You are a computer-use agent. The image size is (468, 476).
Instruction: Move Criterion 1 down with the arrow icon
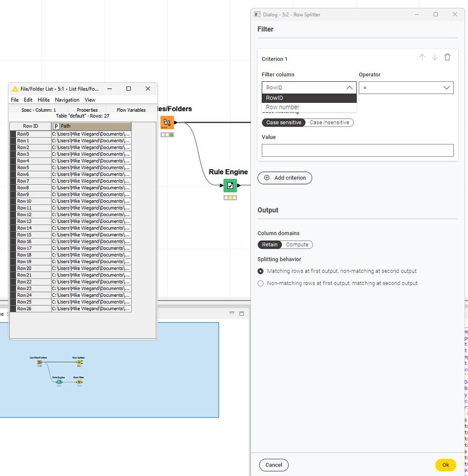(x=435, y=57)
